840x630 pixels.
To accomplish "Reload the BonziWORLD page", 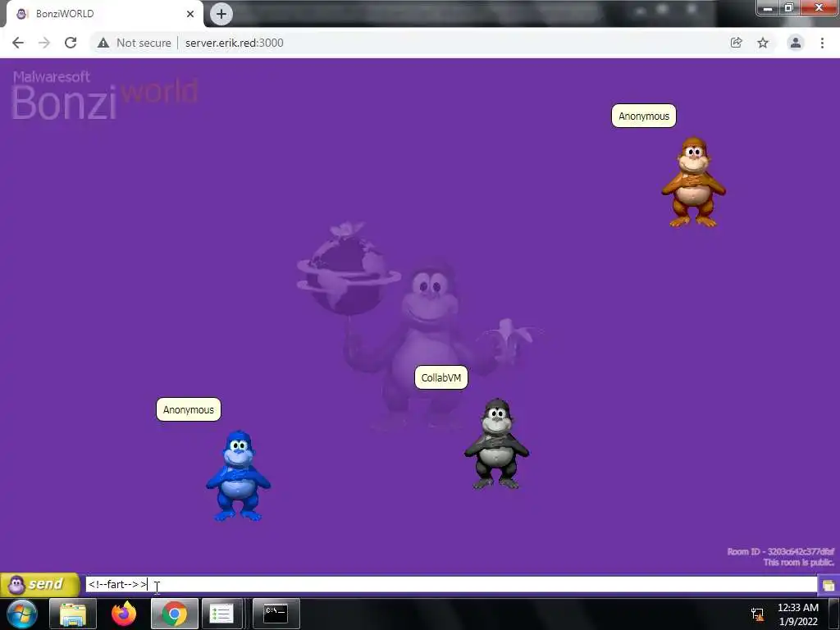I will point(71,43).
